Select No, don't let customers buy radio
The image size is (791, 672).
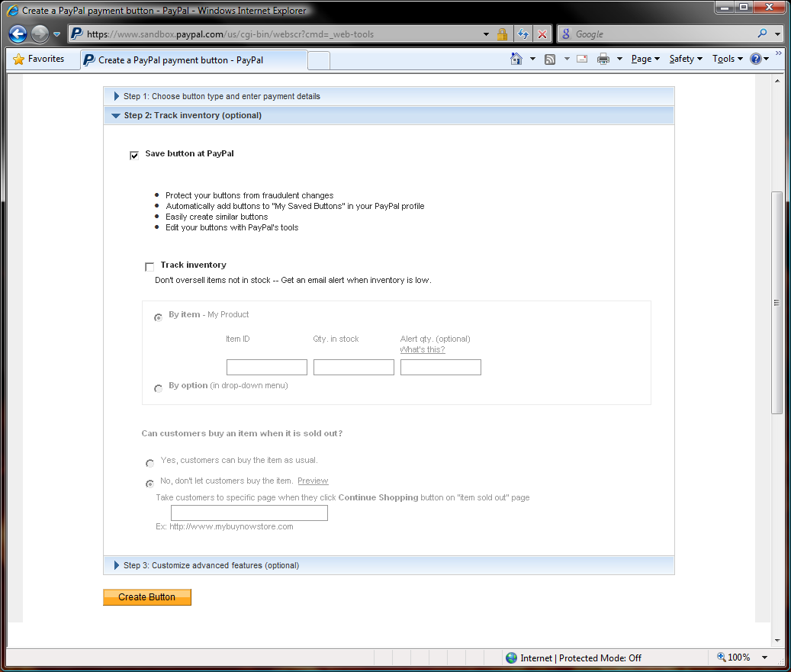150,484
